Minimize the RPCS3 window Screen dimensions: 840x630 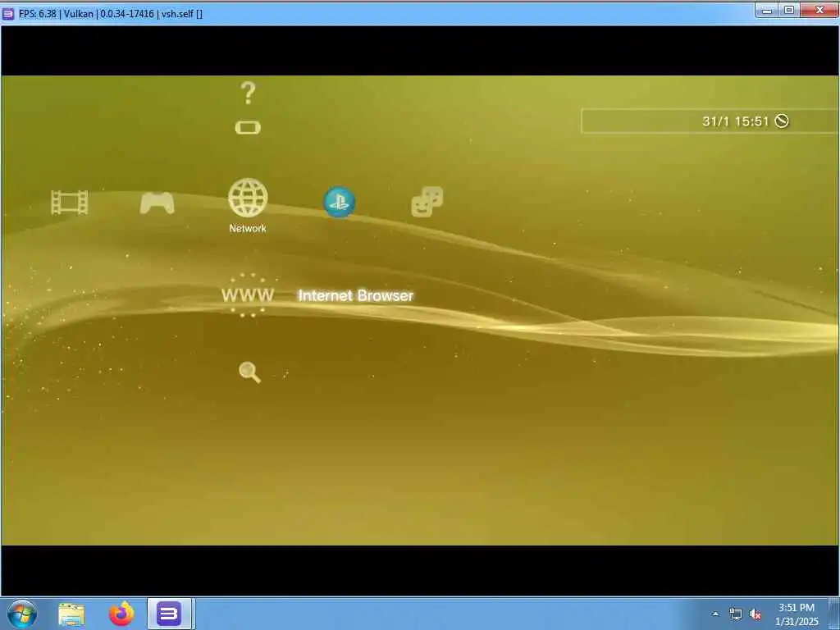767,10
